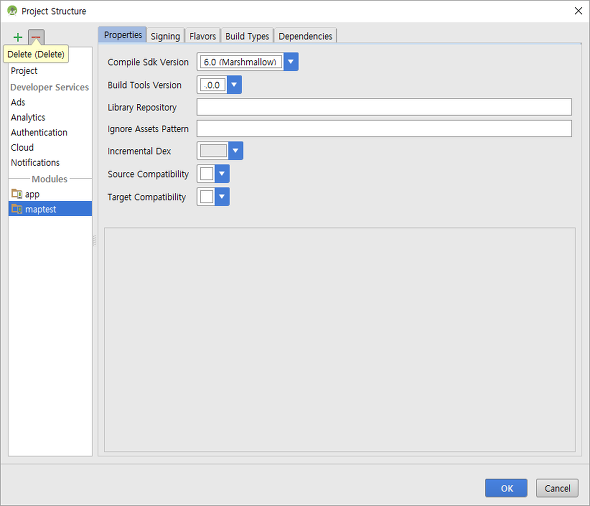
Task: Open the Ads developer service
Action: (18, 102)
